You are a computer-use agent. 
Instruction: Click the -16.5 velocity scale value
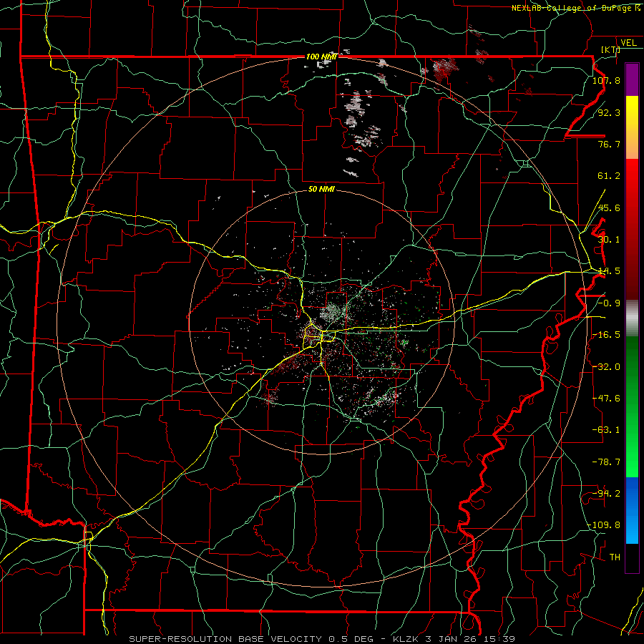(x=606, y=335)
